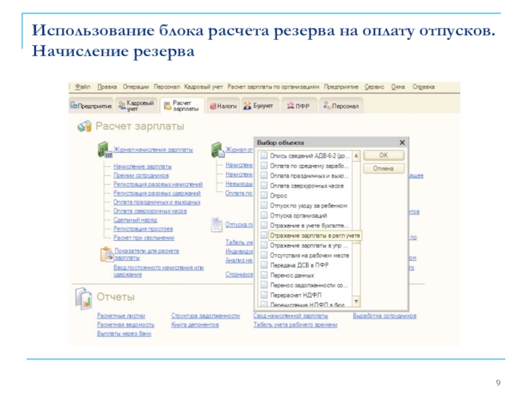Click the document icon beside Отпуска
The width and height of the screenshot is (532, 399).
(x=216, y=225)
